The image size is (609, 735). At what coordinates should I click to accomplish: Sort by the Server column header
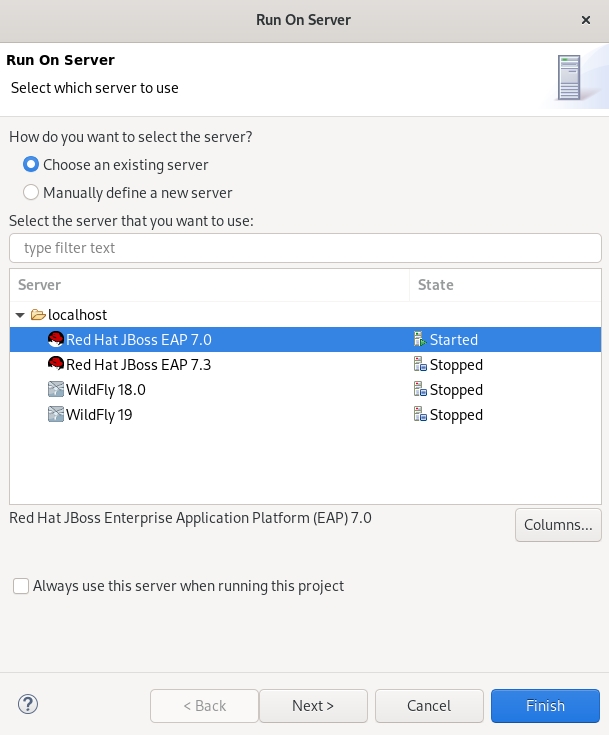click(209, 285)
